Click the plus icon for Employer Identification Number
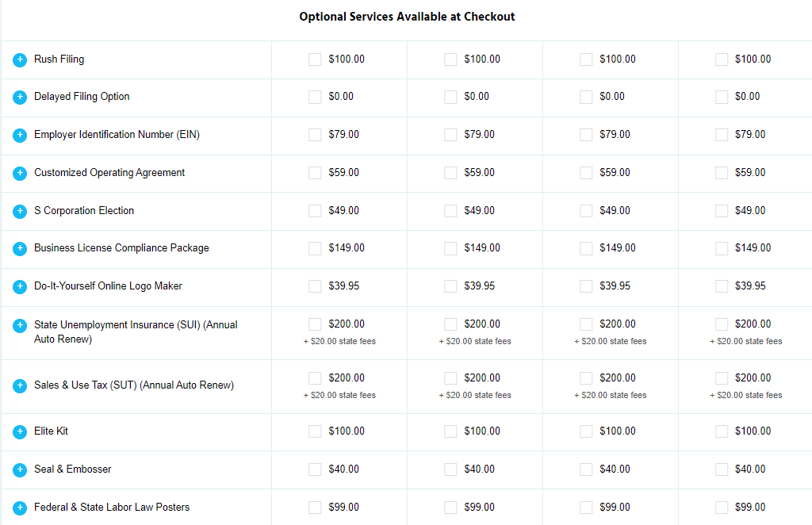Viewport: 812px width, 525px height. pos(21,135)
